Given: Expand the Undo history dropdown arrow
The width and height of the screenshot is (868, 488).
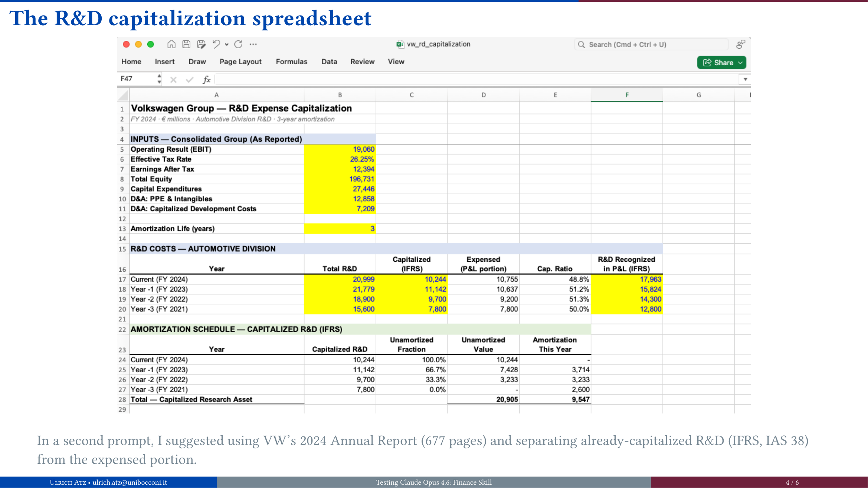Looking at the screenshot, I should click(x=227, y=45).
